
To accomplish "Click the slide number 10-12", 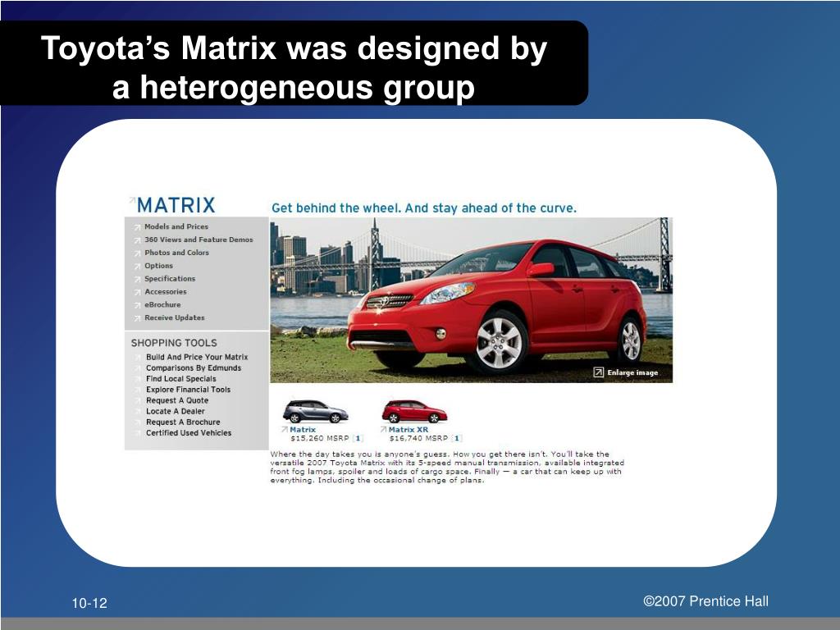I will tap(89, 603).
